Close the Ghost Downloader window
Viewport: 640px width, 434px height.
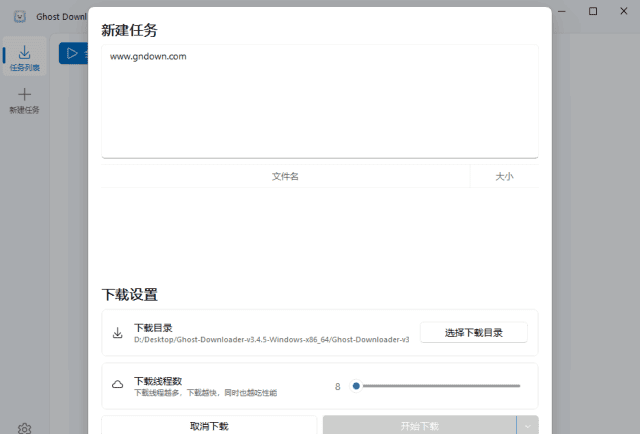624,11
